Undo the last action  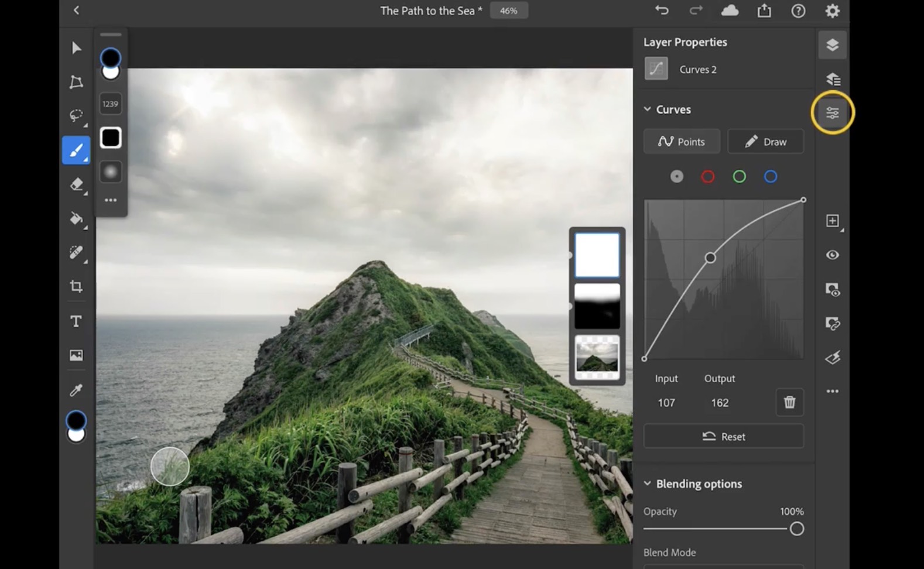pyautogui.click(x=662, y=10)
